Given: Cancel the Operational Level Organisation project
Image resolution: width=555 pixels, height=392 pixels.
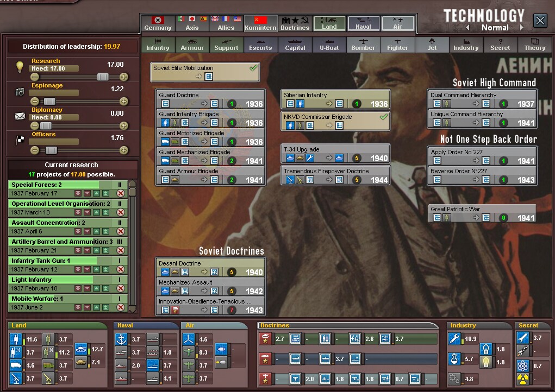Looking at the screenshot, I should [x=121, y=212].
